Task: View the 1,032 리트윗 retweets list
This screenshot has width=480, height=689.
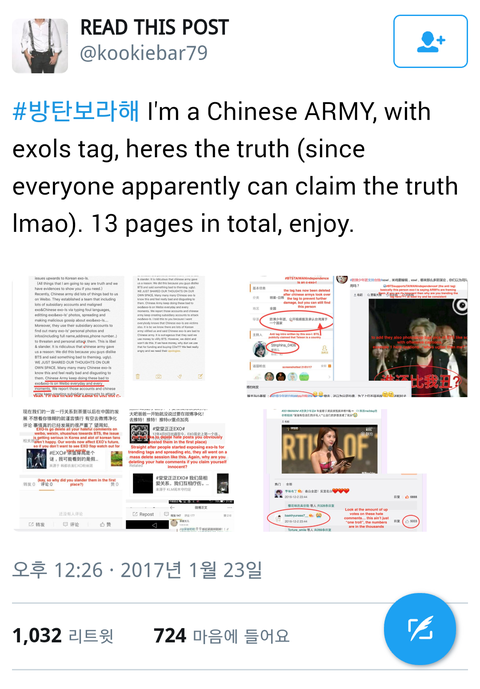Action: [x=63, y=635]
